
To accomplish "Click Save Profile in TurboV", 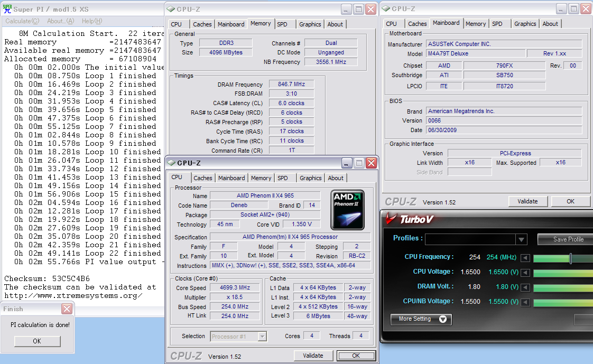I will [566, 239].
